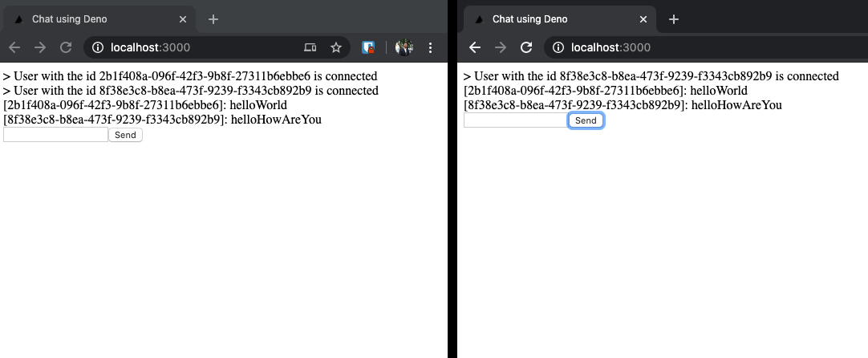Close Chat using Deno tab in right window
868x358 pixels.
(643, 19)
